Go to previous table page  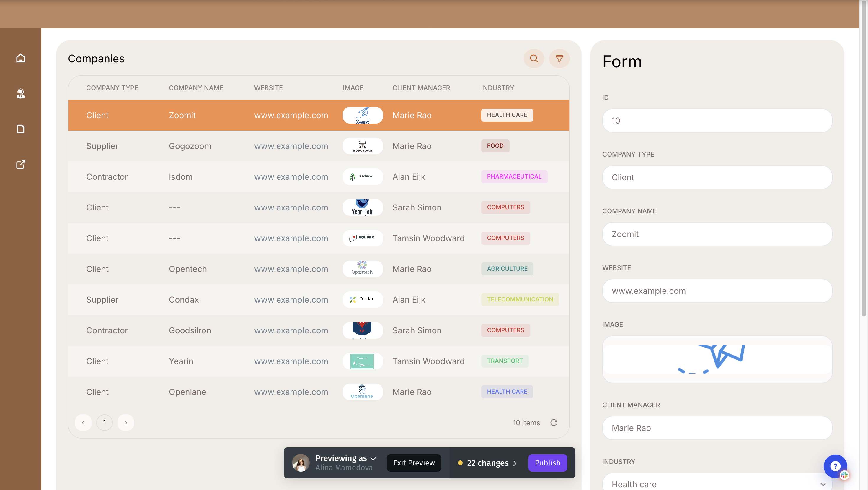click(83, 423)
